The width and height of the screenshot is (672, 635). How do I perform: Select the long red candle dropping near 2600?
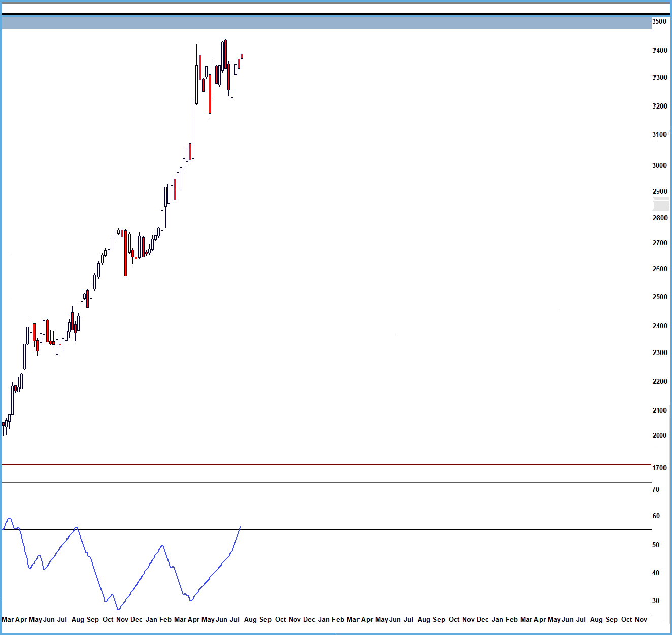[125, 254]
